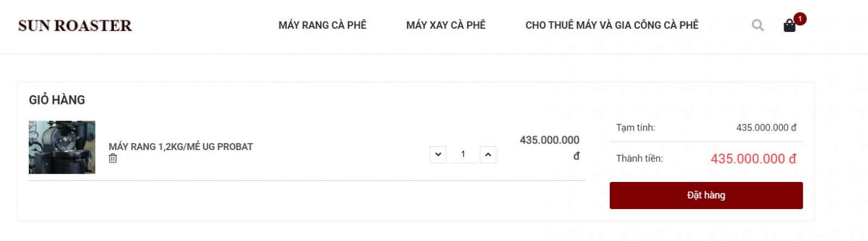868x241 pixels.
Task: Open CHO THUÊ MÁY VÀ GIA CÔNG CÀ PHÊ menu
Action: pos(612,25)
